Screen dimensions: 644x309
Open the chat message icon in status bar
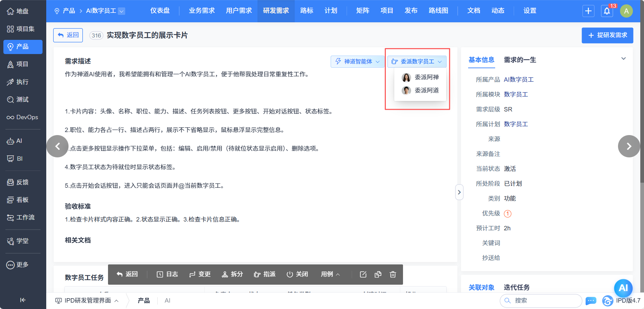pyautogui.click(x=591, y=301)
